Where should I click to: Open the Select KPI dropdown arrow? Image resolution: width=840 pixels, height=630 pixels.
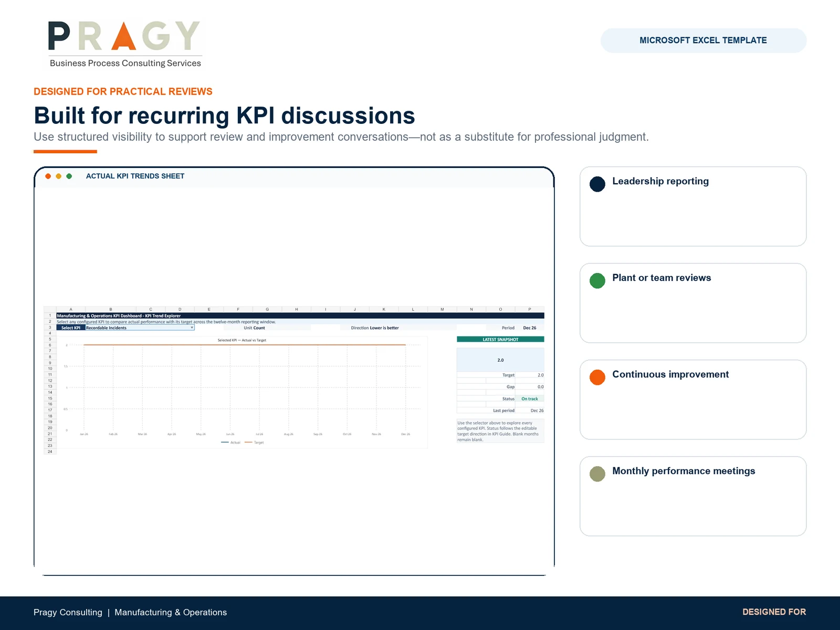[x=192, y=328]
